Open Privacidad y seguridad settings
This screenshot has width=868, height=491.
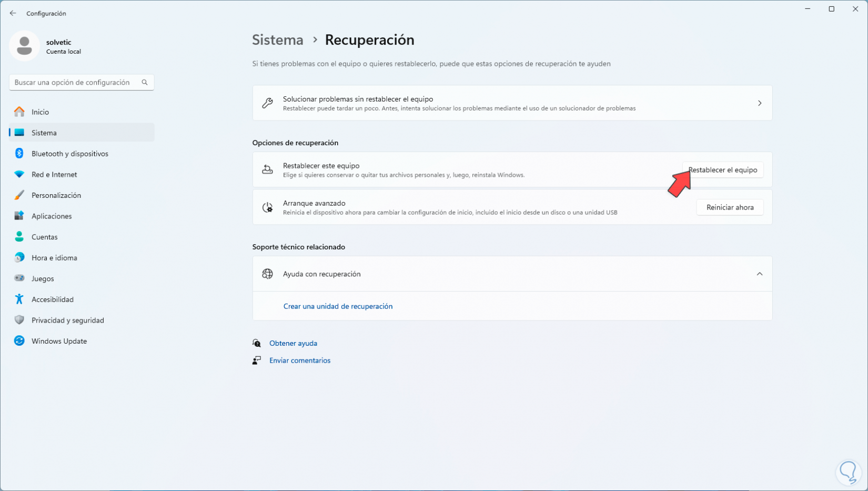pyautogui.click(x=67, y=320)
